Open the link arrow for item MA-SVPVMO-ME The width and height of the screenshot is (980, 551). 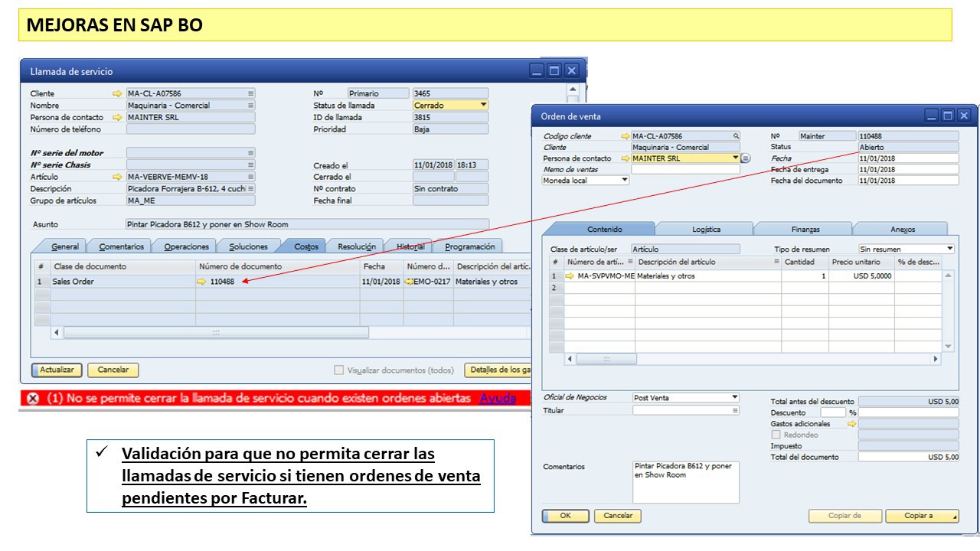coord(570,275)
